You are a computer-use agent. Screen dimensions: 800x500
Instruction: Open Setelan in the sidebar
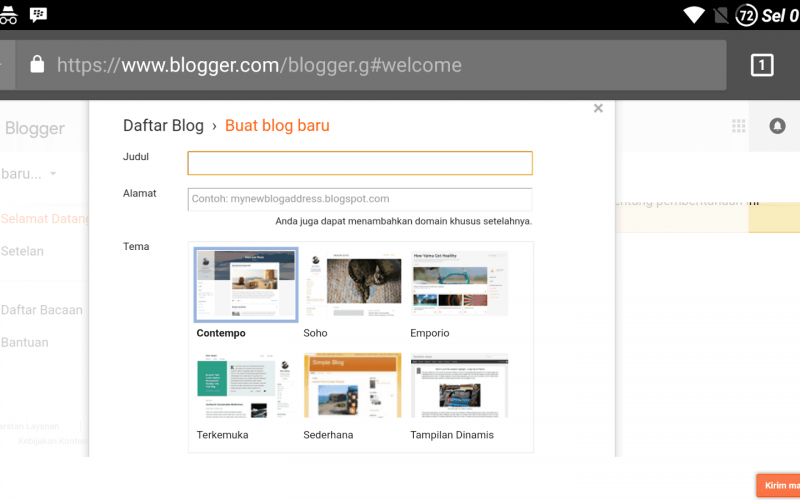click(x=22, y=251)
